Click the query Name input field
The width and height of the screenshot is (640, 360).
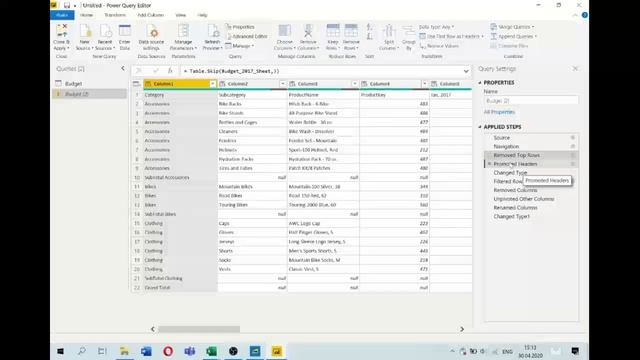pyautogui.click(x=531, y=100)
